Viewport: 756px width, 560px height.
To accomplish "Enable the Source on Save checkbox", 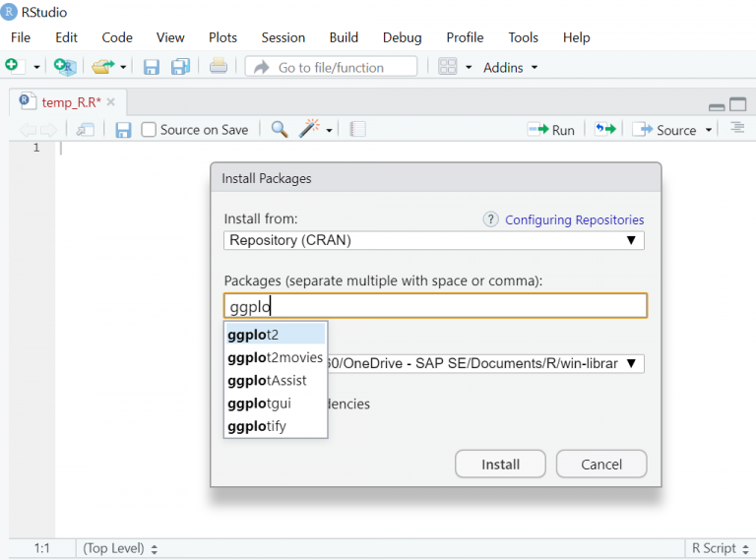I will click(x=149, y=129).
